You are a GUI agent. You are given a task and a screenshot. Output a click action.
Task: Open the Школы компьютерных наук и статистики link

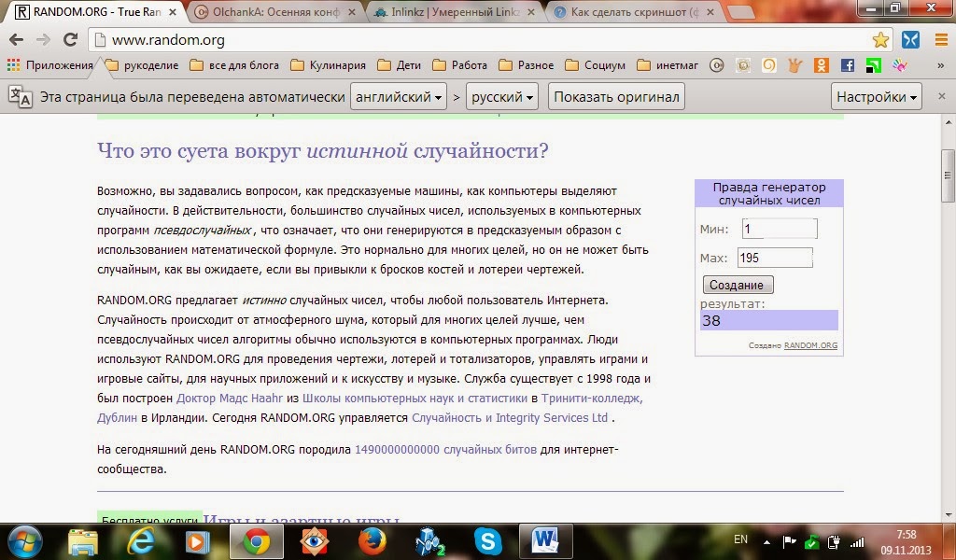[x=415, y=398]
